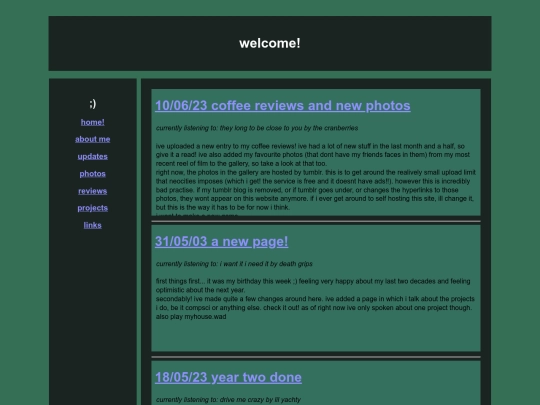Open post '10/06/23 coffee reviews and new photos'
Image resolution: width=540 pixels, height=405 pixels.
click(x=282, y=106)
